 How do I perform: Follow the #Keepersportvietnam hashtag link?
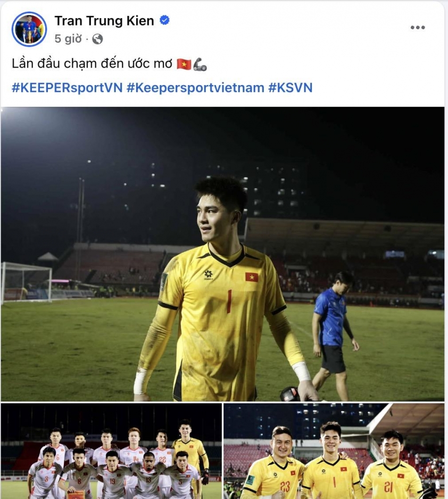pyautogui.click(x=195, y=88)
